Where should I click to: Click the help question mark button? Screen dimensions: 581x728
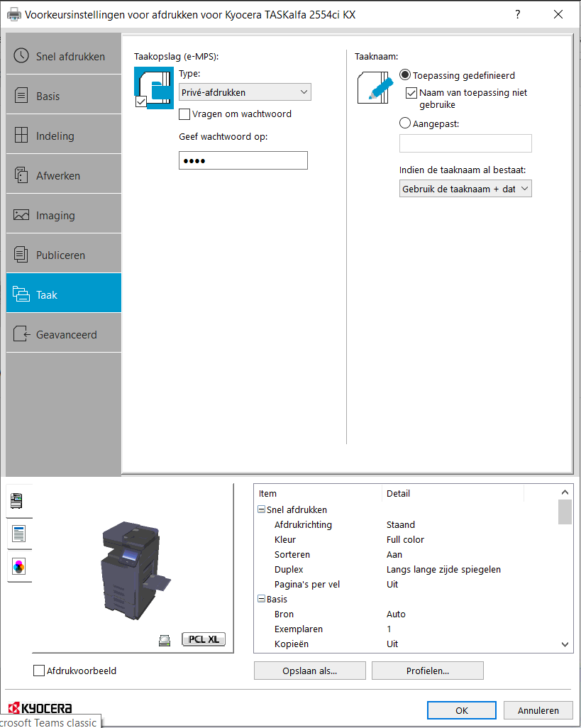click(517, 14)
